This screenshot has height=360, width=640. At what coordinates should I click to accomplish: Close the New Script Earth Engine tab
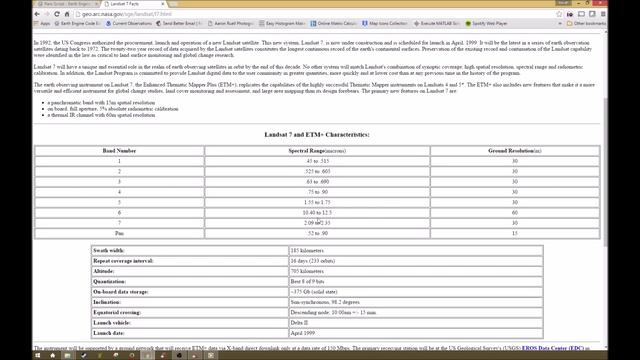coord(97,4)
